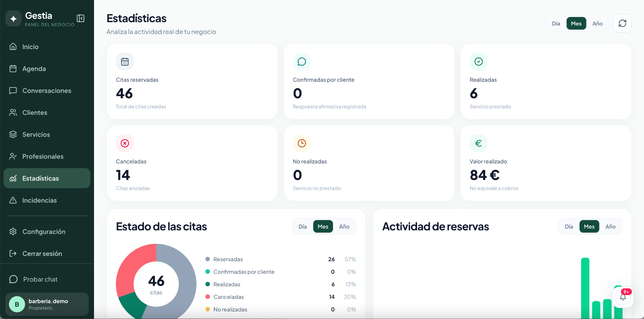Click the Valor realizado euro icon
The height and width of the screenshot is (319, 644).
[479, 143]
